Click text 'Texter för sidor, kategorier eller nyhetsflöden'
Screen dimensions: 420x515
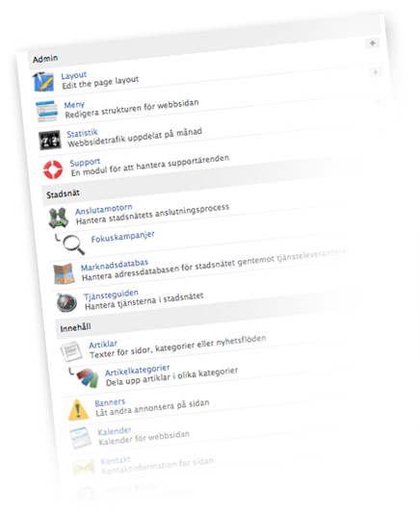click(177, 347)
